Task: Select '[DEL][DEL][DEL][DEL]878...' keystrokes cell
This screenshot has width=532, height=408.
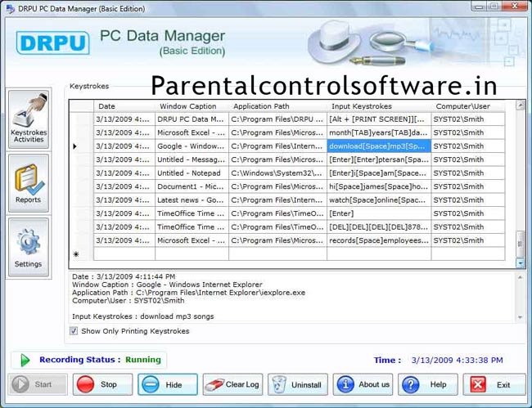Action: click(379, 226)
